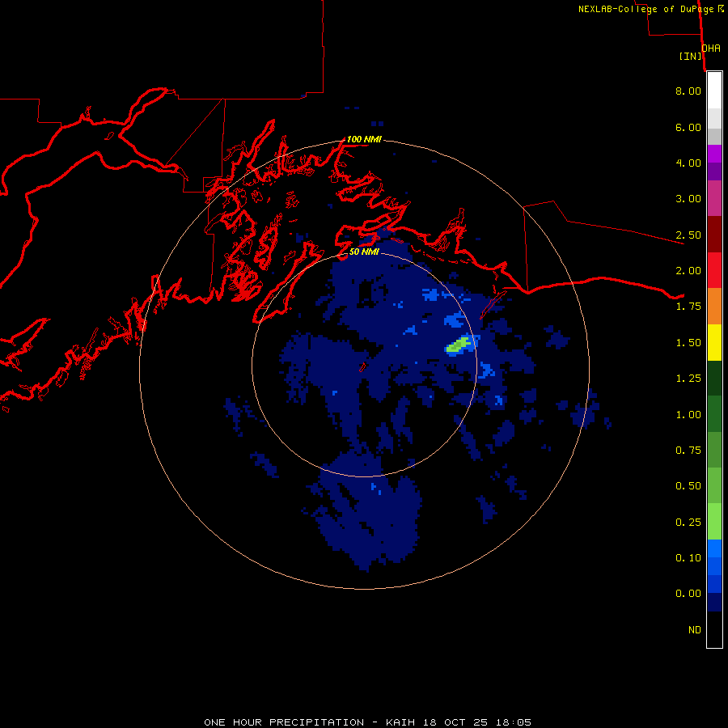Click the 1.00 legend value
Screen dimensions: 728x728
point(688,415)
